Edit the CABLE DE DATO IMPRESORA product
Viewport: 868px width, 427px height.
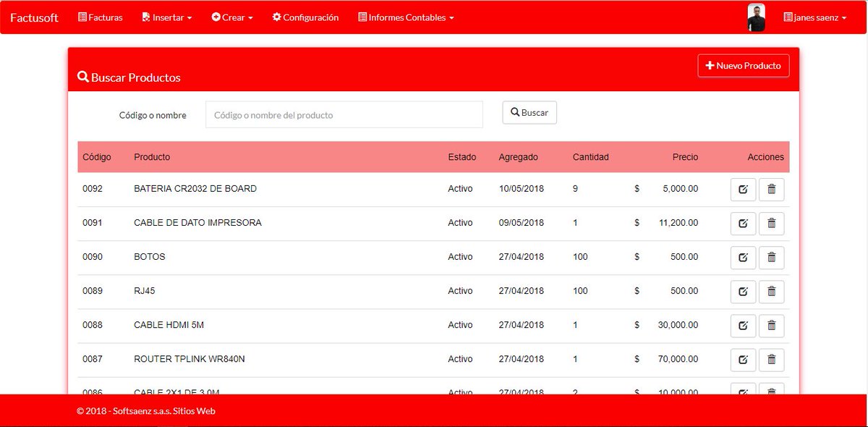pos(743,224)
